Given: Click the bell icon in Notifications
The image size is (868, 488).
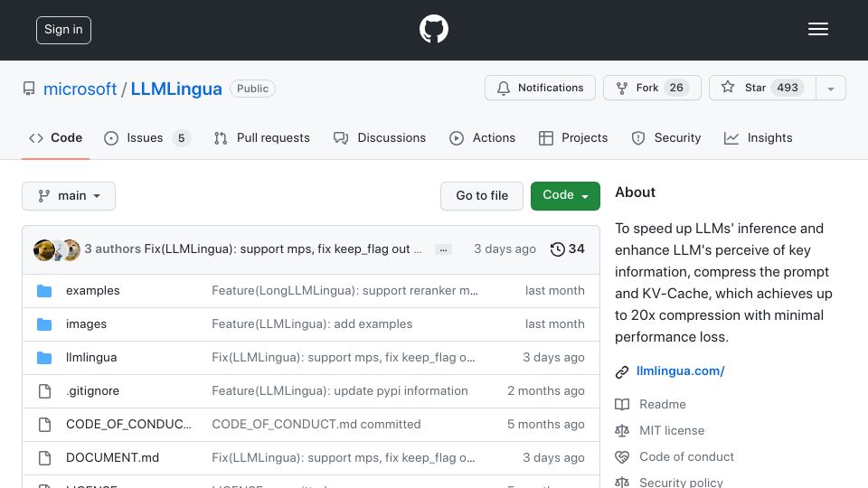Looking at the screenshot, I should 504,88.
